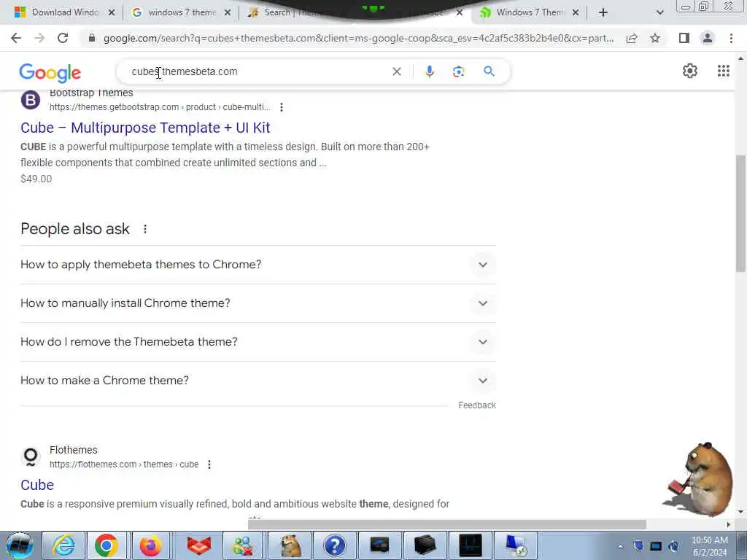Clear the Google search box text
Image resolution: width=747 pixels, height=560 pixels.
[396, 71]
